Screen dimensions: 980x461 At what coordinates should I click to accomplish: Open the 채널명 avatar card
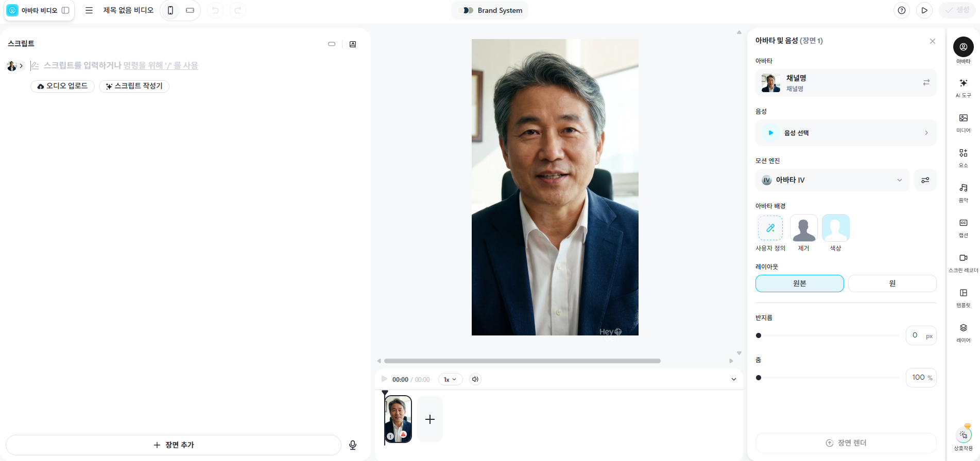(x=846, y=83)
